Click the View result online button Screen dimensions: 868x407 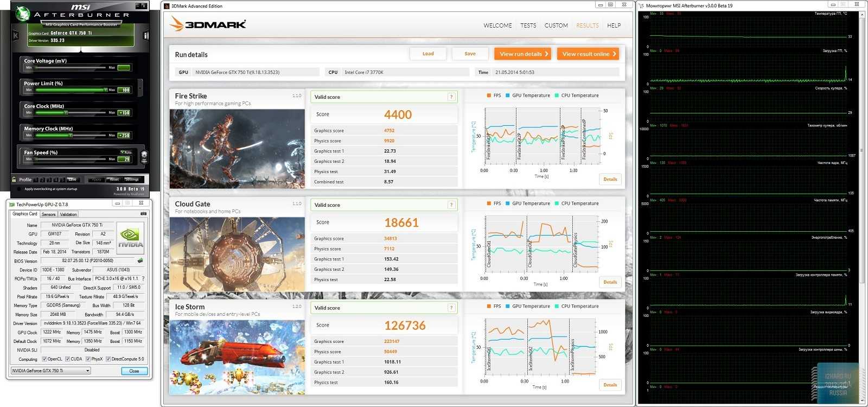588,54
